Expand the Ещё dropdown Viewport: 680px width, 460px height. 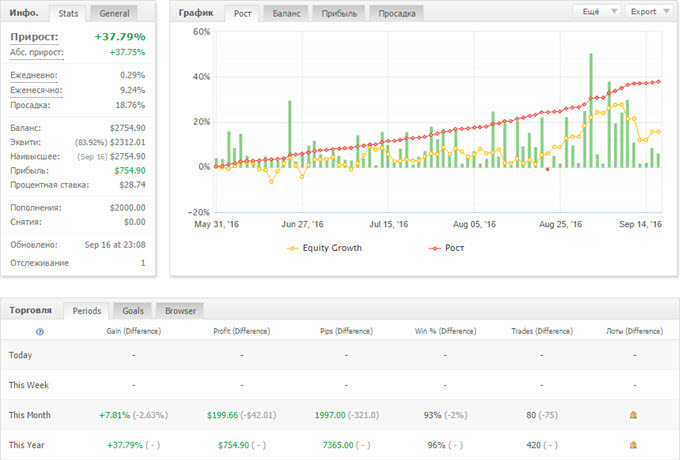597,12
